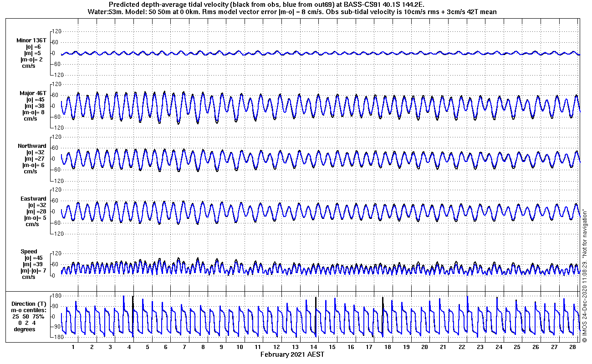Image resolution: width=592 pixels, height=364 pixels.
Task: Click 'm-o centiles:' text in Direction panel
Action: tap(29, 310)
